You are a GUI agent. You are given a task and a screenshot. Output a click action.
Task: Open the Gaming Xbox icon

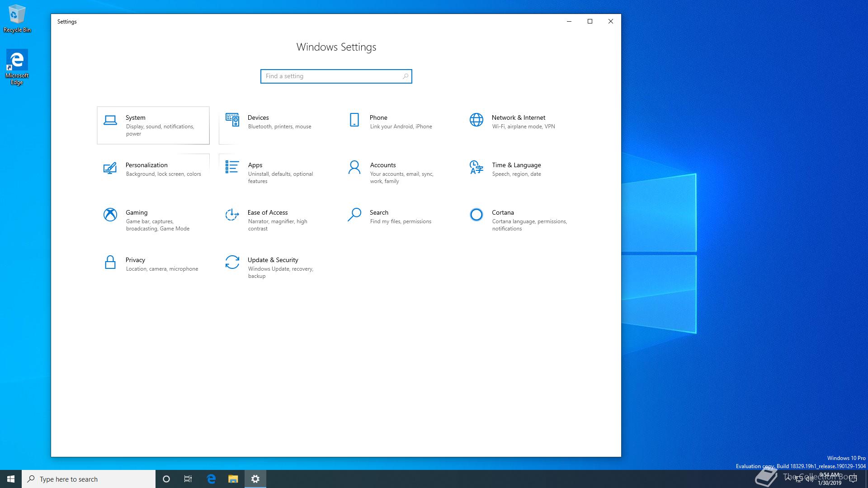pos(110,215)
